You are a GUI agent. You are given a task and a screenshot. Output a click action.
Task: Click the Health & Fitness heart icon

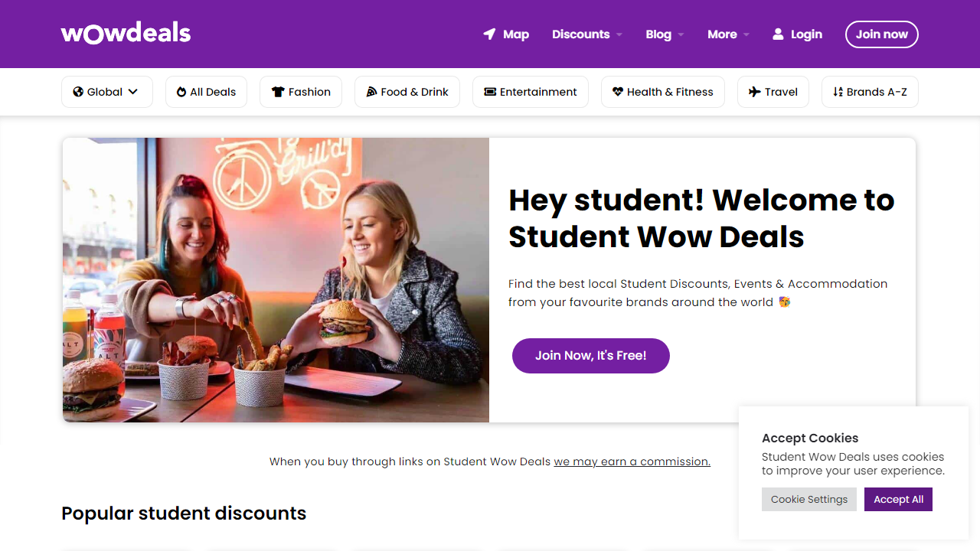pos(617,92)
